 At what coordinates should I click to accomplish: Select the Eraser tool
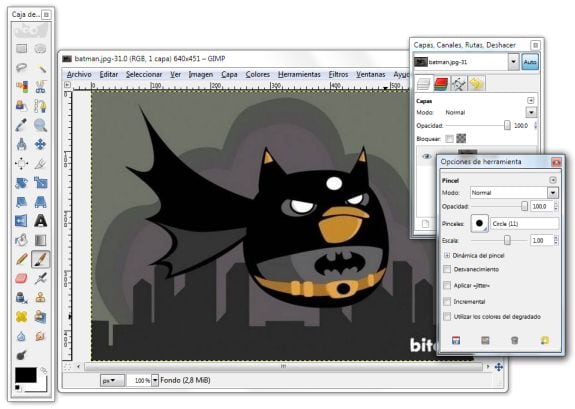click(x=22, y=278)
